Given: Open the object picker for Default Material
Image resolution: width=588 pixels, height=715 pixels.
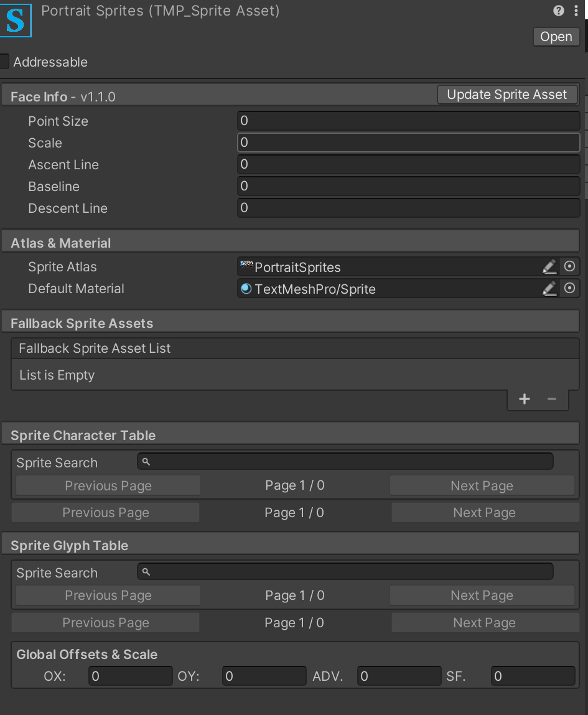Looking at the screenshot, I should coord(569,288).
